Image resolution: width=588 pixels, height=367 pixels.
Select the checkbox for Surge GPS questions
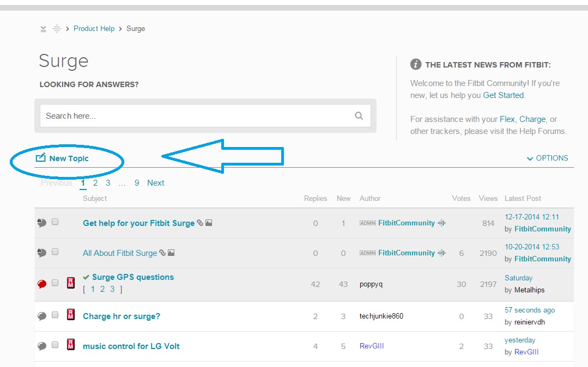click(x=55, y=283)
